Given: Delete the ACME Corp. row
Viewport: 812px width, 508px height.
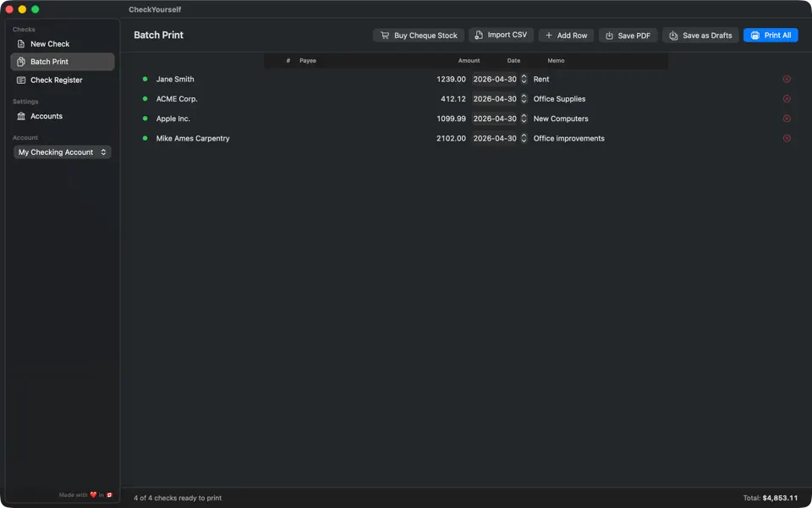Looking at the screenshot, I should (787, 99).
